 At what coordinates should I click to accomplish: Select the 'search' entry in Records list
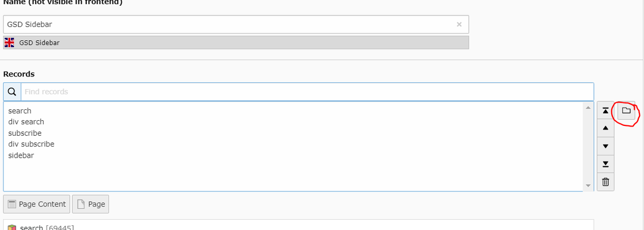pyautogui.click(x=20, y=111)
